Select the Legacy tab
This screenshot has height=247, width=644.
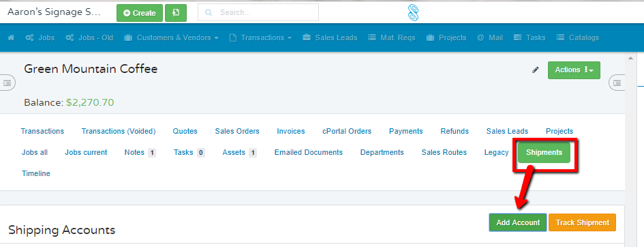(496, 152)
